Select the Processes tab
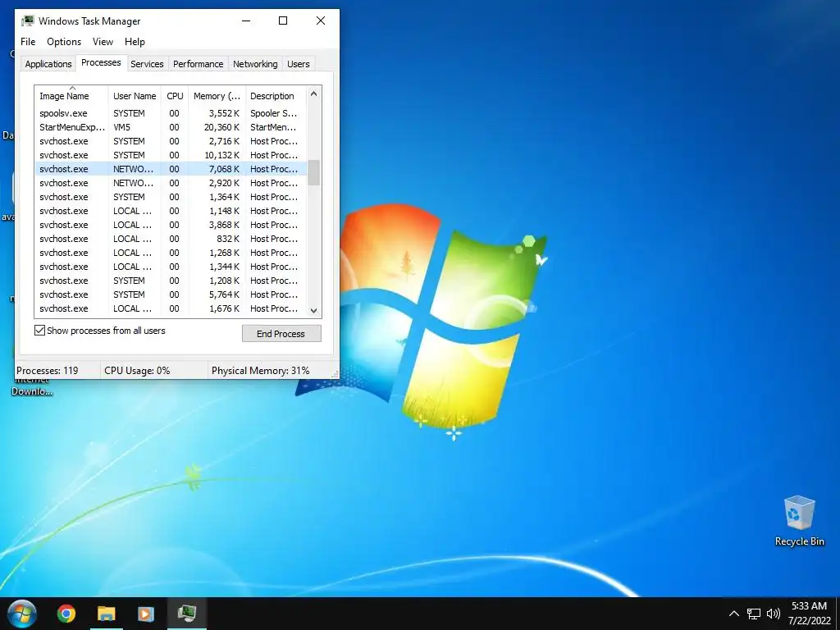 pyautogui.click(x=101, y=62)
